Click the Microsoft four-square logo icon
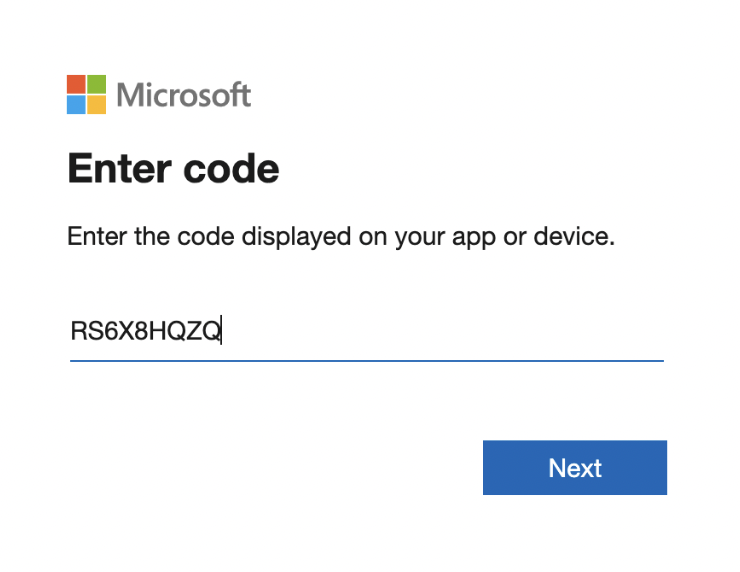Image resolution: width=740 pixels, height=572 pixels. pos(86,94)
